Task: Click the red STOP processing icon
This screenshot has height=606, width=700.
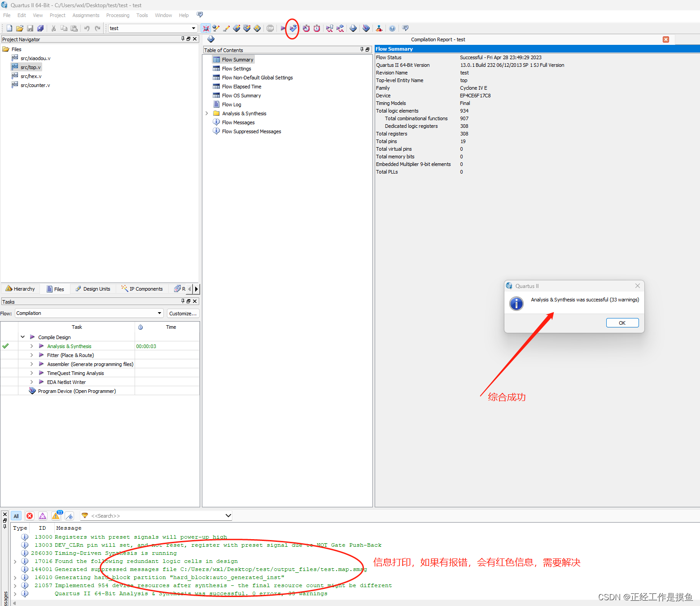Action: click(x=270, y=28)
